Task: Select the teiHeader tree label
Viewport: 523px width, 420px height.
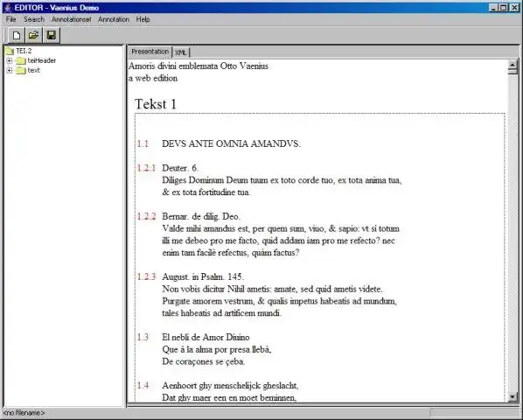Action: pyautogui.click(x=42, y=60)
